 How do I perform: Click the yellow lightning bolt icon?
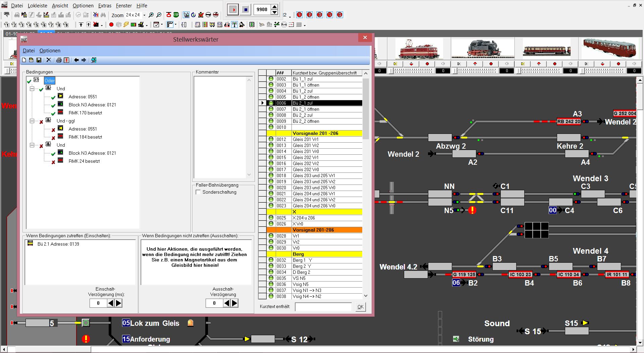coord(126,24)
